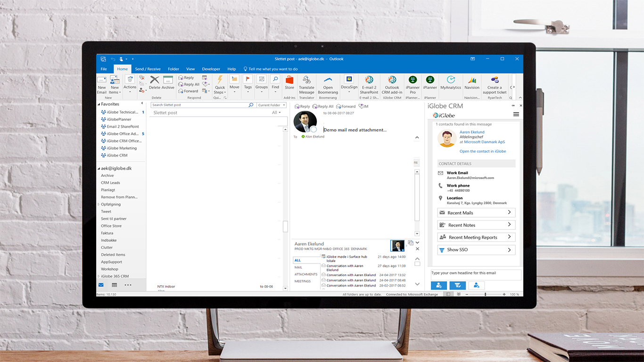The height and width of the screenshot is (362, 644).
Task: Open iGlobe CRM hamburger menu
Action: tap(516, 115)
